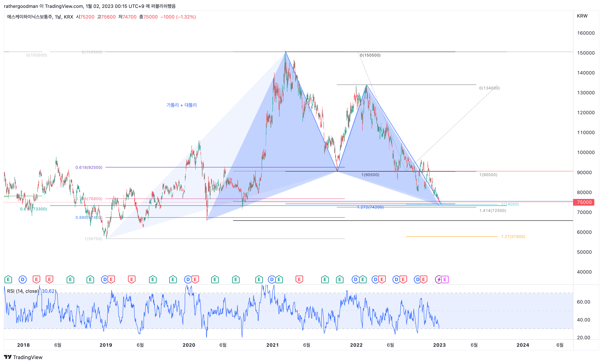
Task: Select the 0.886(67400) blue Fibonacci label
Action: pyautogui.click(x=89, y=217)
